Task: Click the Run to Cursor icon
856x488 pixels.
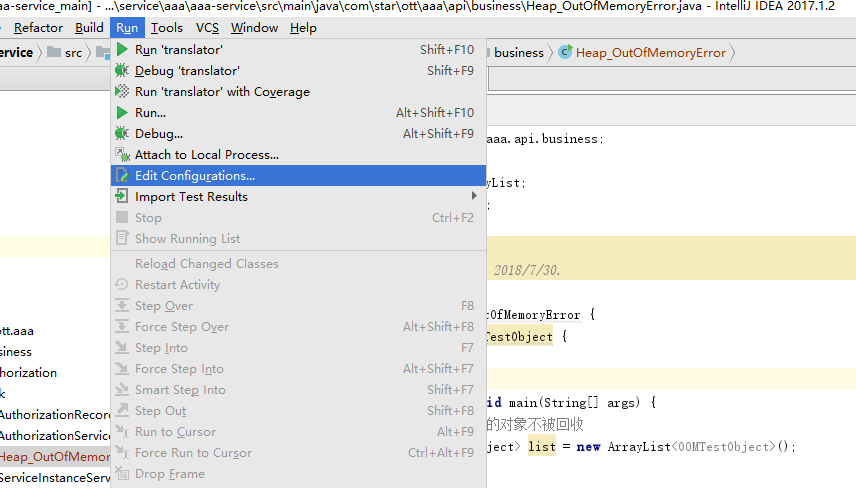Action: 122,432
